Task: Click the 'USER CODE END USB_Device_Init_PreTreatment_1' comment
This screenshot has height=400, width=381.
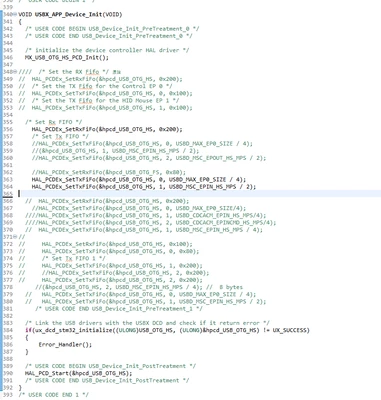Action: 119,309
